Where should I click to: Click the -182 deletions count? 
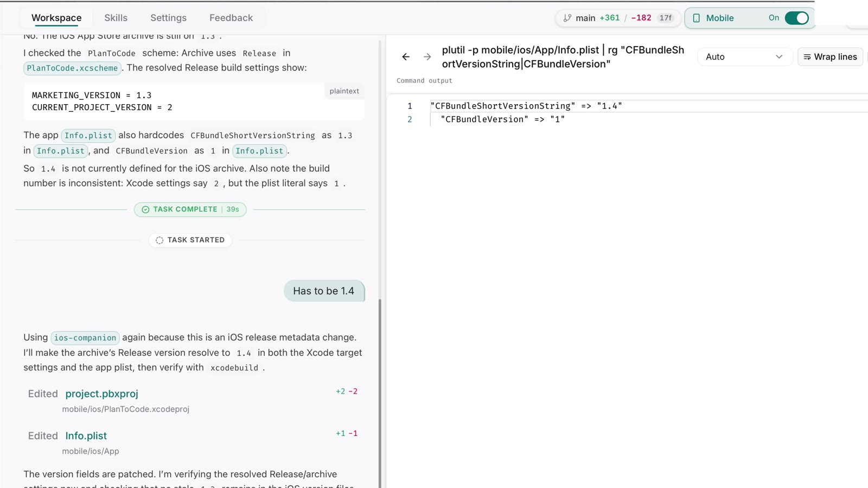[641, 18]
